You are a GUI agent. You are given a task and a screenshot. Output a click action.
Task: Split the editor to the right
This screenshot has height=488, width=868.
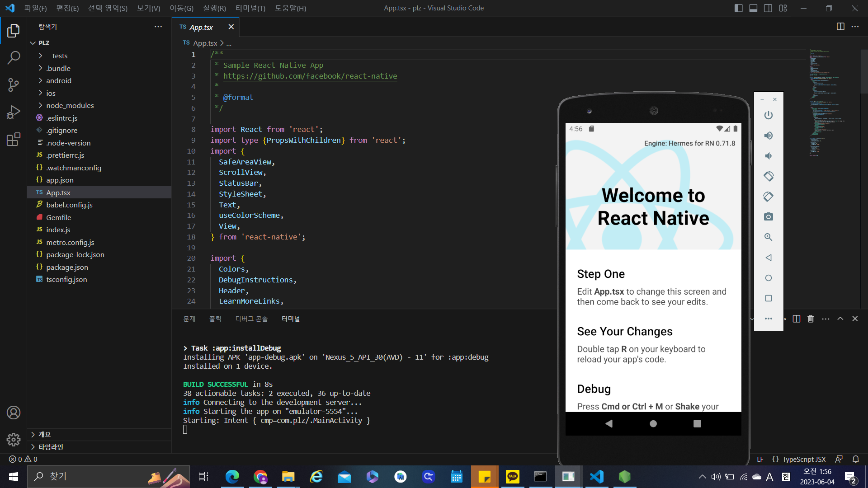point(840,27)
